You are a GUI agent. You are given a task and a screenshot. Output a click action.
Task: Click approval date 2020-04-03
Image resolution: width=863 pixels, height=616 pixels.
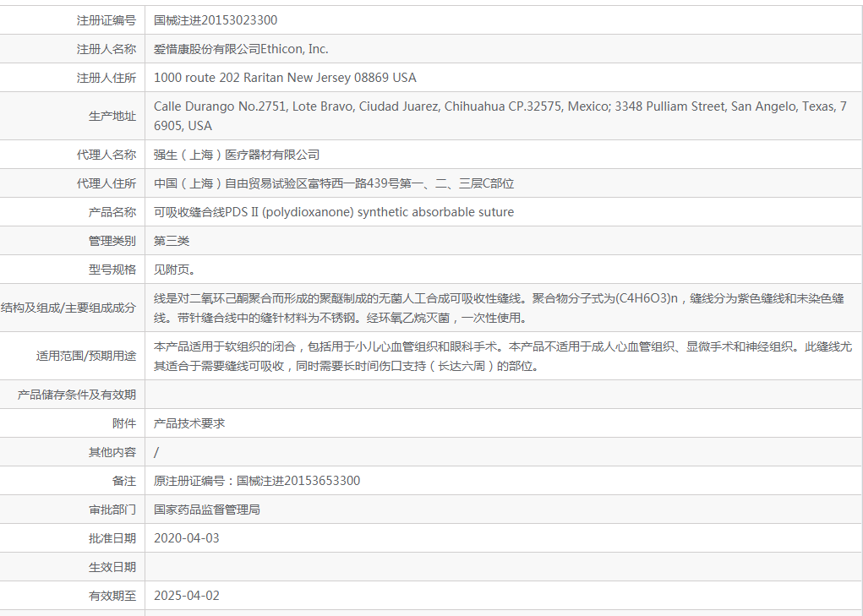[187, 538]
